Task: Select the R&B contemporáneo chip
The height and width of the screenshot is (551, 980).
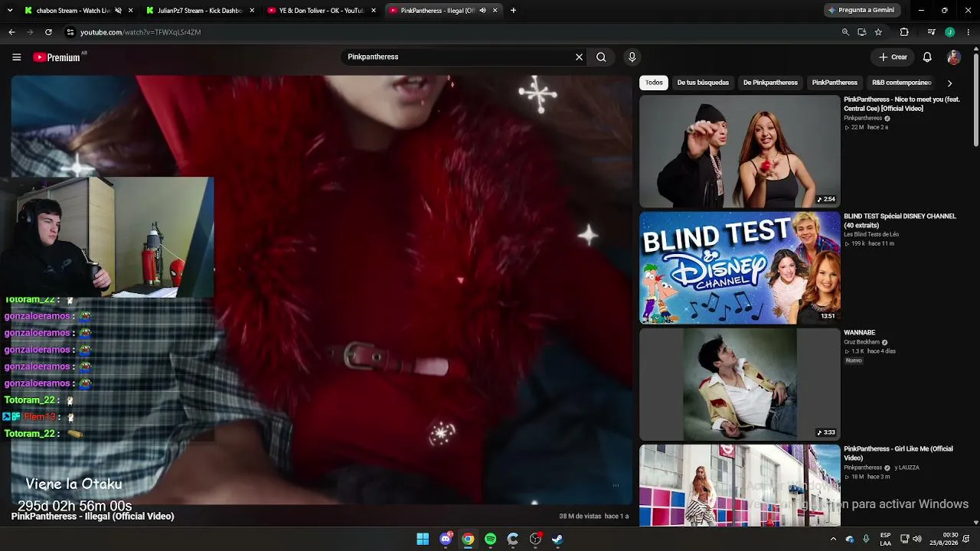Action: 901,83
